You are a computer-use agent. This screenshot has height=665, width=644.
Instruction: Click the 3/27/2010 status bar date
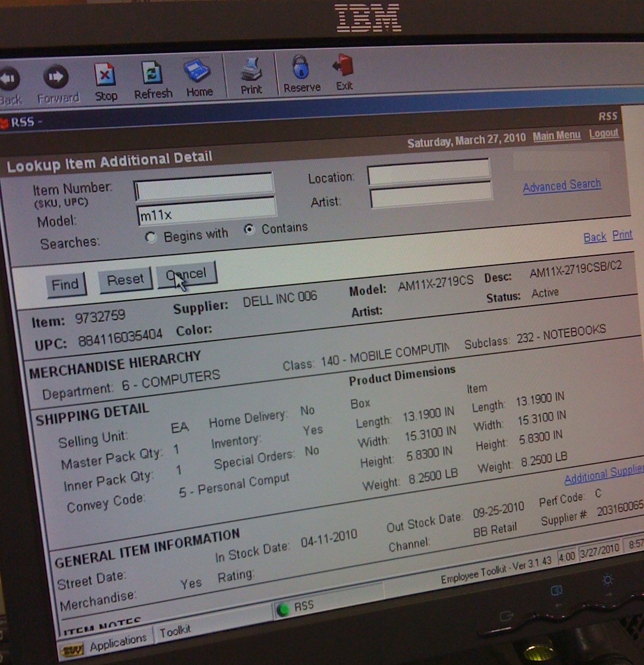[x=600, y=551]
